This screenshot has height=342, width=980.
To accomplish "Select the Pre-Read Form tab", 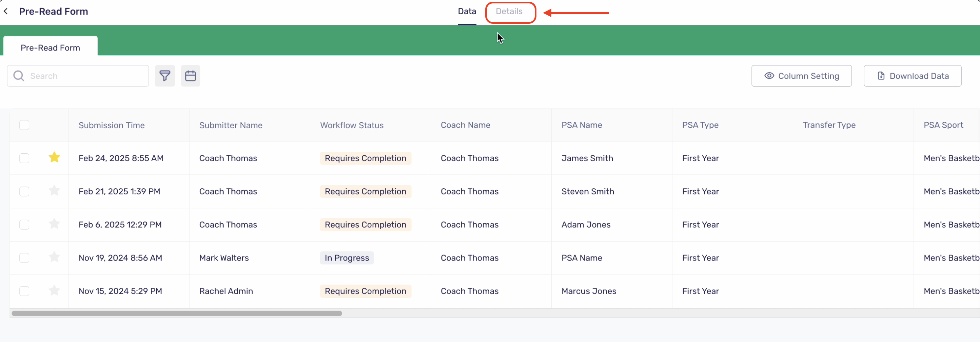I will [x=50, y=47].
